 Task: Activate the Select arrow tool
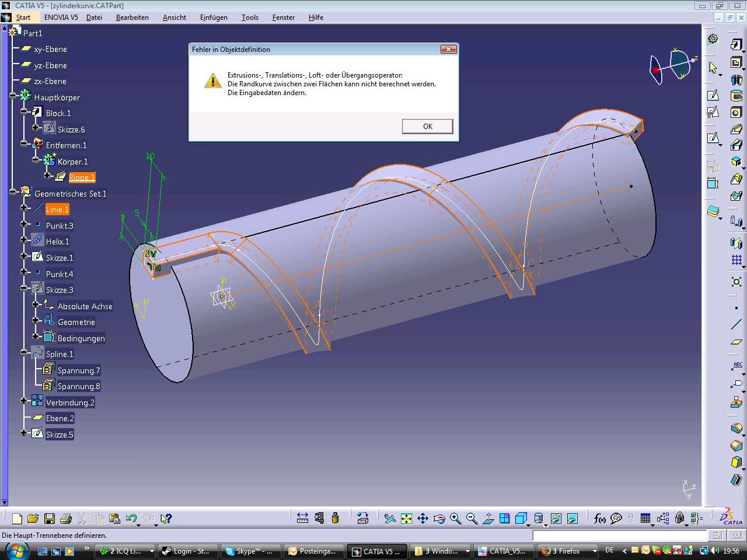coord(713,68)
